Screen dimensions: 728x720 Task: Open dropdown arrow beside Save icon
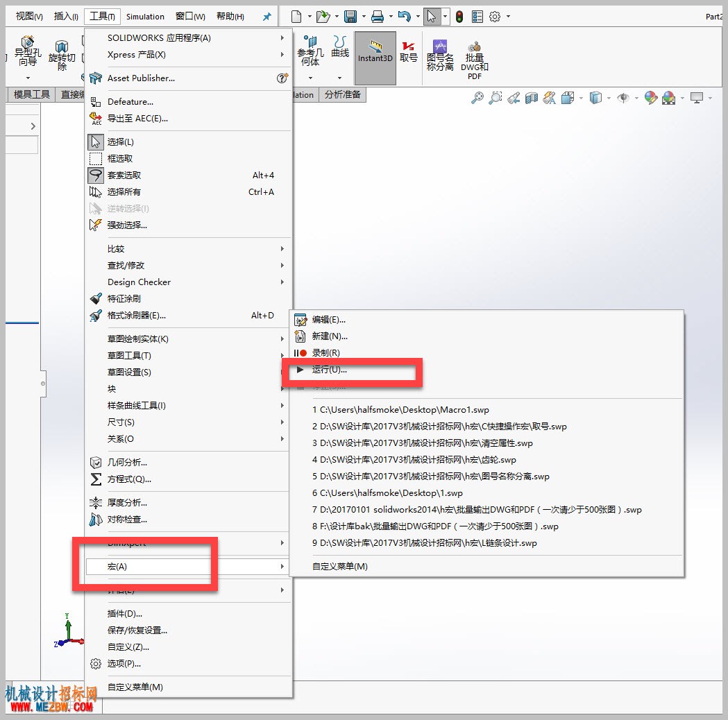364,17
